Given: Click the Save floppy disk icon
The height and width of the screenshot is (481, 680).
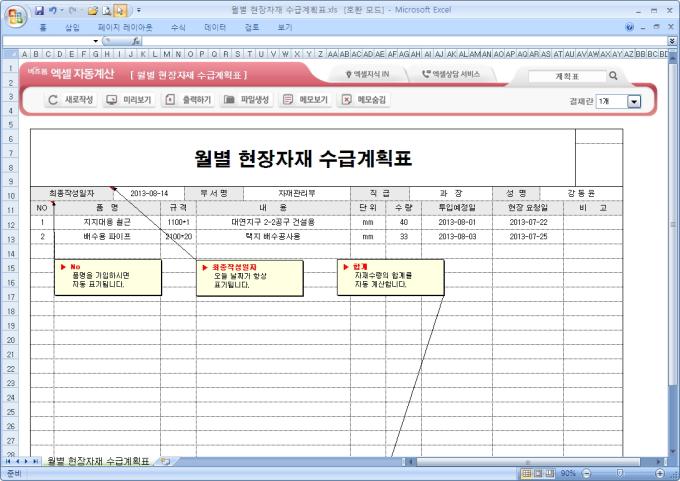Looking at the screenshot, I should coord(39,10).
